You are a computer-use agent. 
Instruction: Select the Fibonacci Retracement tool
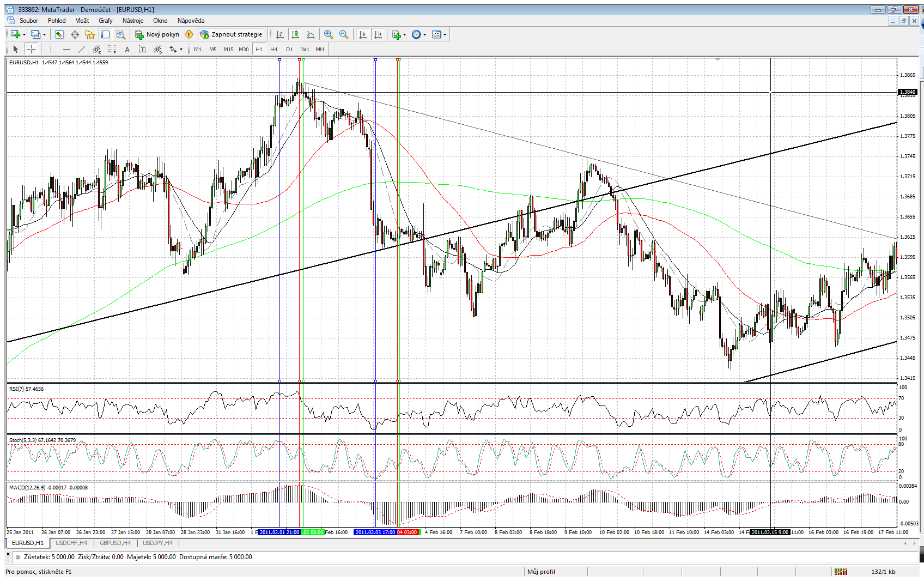(112, 49)
